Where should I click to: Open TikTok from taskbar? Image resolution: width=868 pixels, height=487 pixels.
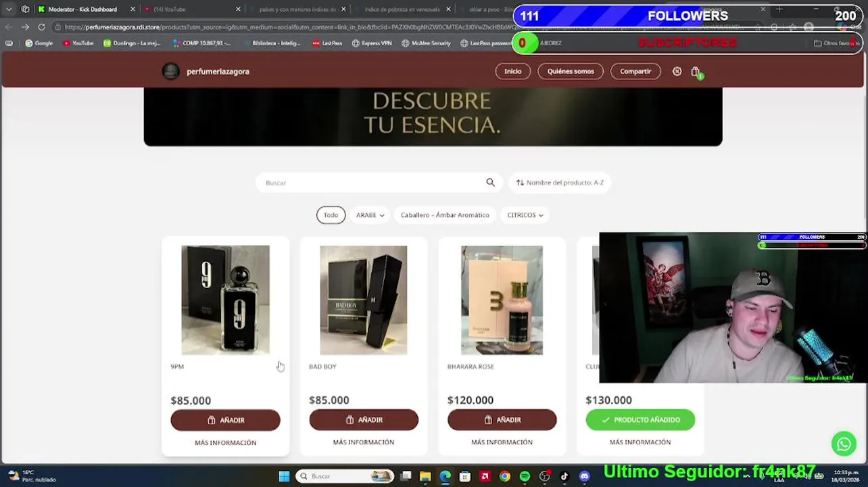point(564,476)
